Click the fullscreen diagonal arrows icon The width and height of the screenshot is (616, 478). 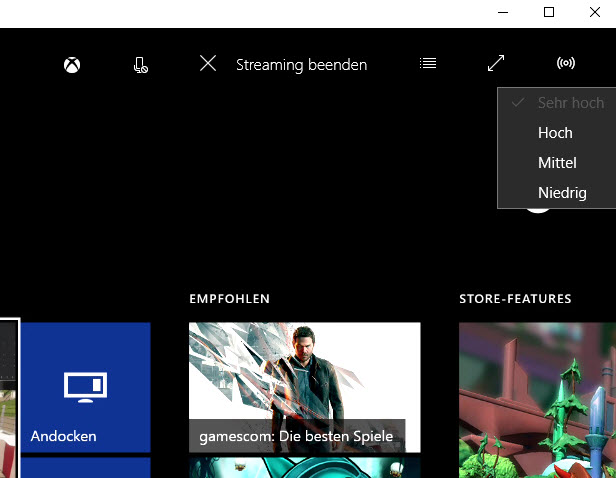(496, 64)
